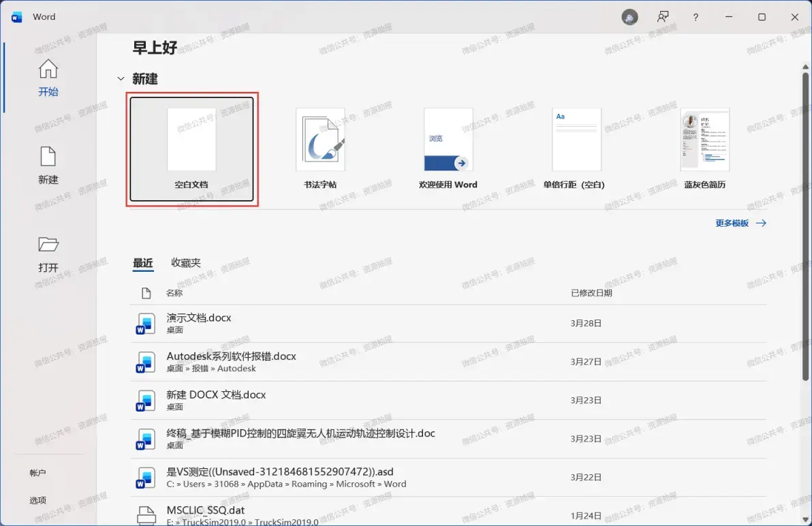This screenshot has height=526, width=812.
Task: Click the Date modified (已修改日期) column header
Action: 591,293
